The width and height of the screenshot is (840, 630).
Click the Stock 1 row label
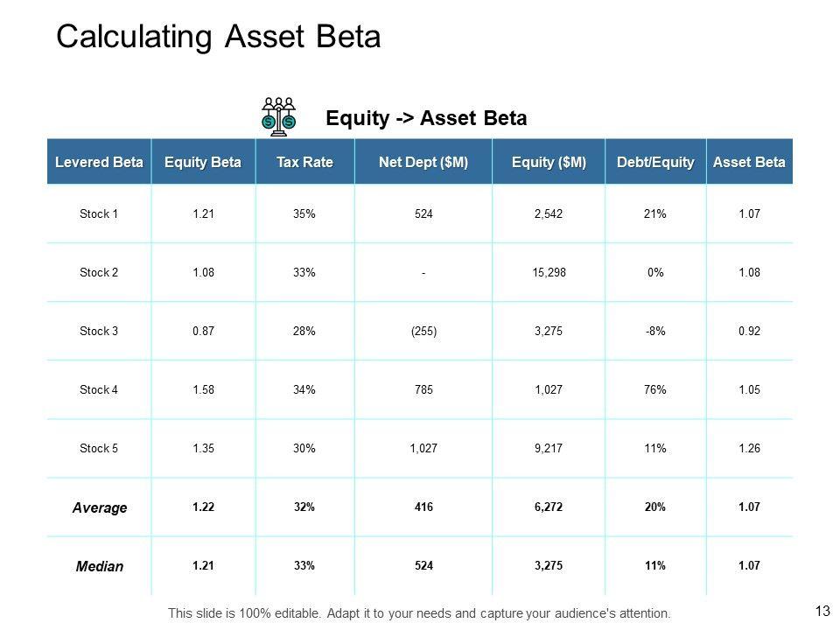pyautogui.click(x=99, y=213)
